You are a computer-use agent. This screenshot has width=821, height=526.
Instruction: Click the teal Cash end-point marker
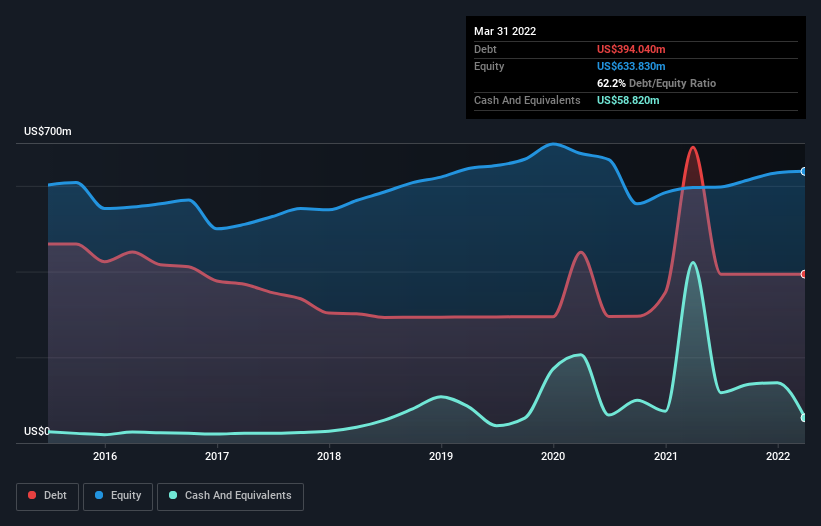(x=804, y=418)
